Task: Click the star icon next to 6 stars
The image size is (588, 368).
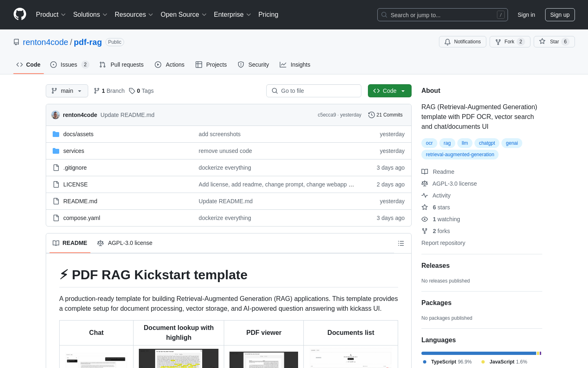Action: [425, 207]
